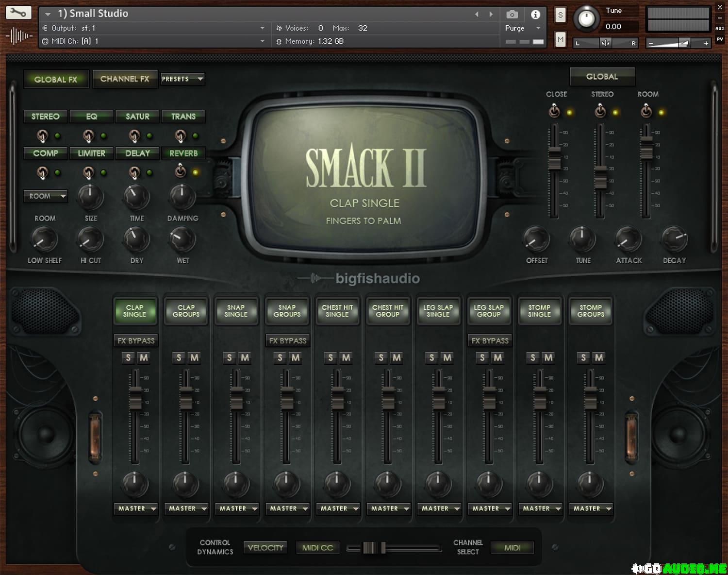Toggle the EQ effect switch
The height and width of the screenshot is (575, 728).
[88, 136]
